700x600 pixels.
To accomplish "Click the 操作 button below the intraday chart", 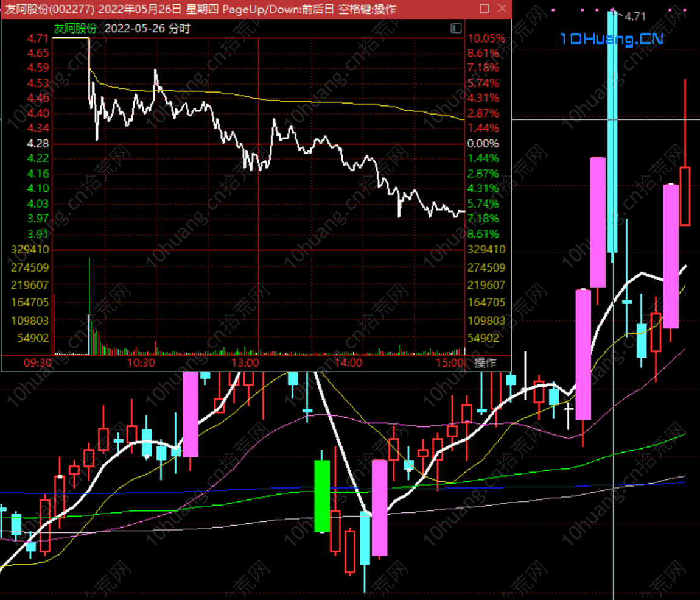I will (x=485, y=362).
